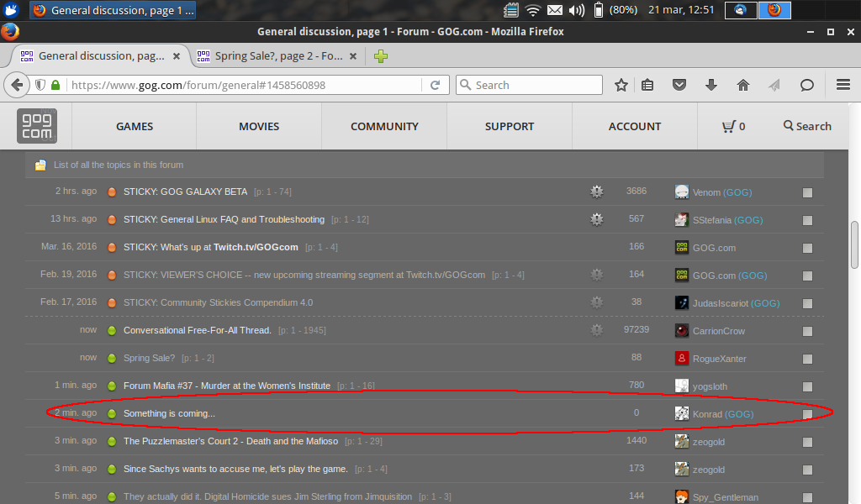This screenshot has height=504, width=861.
Task: Click the gear icon on VIEWER'S CHOICE row
Action: point(596,274)
